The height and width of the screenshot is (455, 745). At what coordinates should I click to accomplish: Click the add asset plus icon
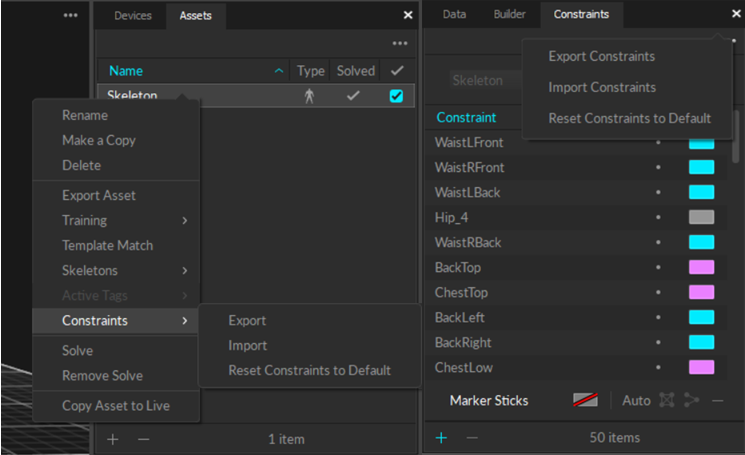[x=113, y=438]
